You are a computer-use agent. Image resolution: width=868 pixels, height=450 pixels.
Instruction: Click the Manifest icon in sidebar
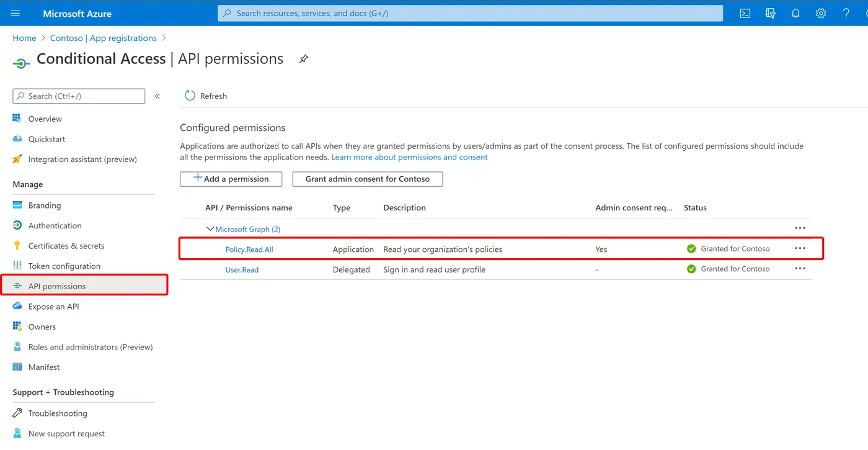pyautogui.click(x=17, y=367)
